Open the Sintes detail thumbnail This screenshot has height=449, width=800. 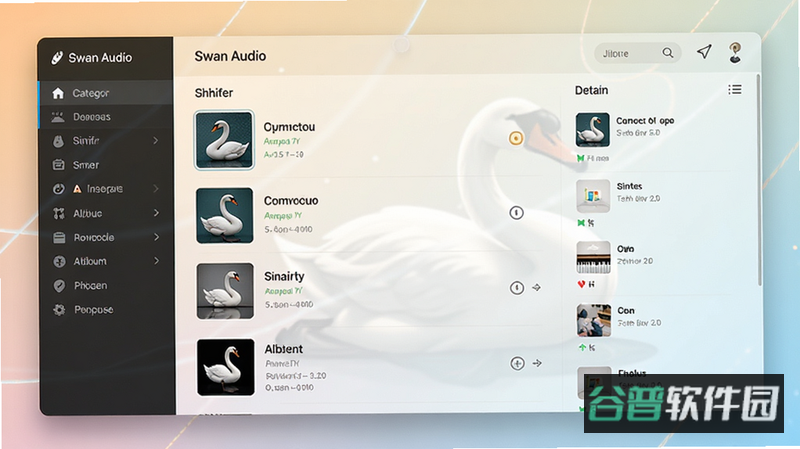[x=593, y=196]
